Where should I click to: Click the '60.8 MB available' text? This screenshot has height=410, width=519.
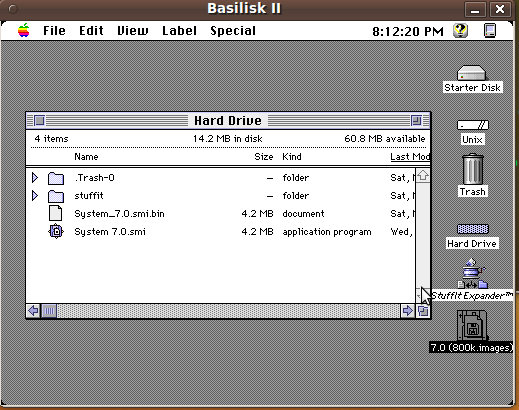click(x=385, y=139)
